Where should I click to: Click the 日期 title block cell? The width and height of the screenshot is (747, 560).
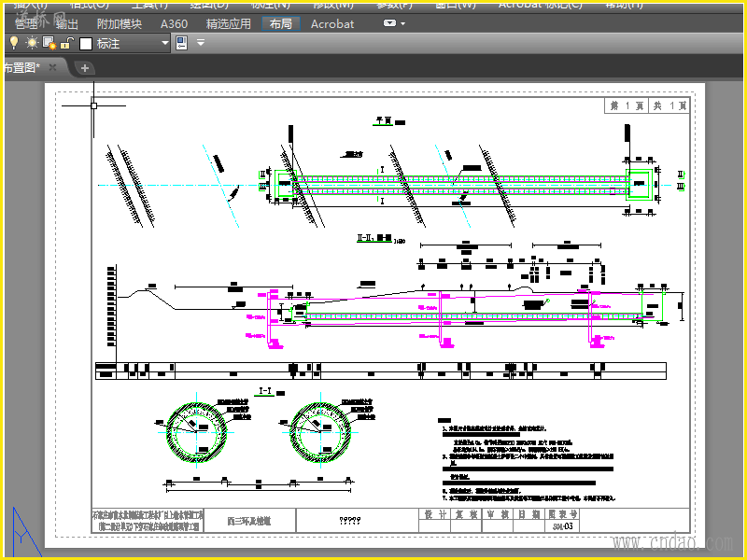coord(529,514)
